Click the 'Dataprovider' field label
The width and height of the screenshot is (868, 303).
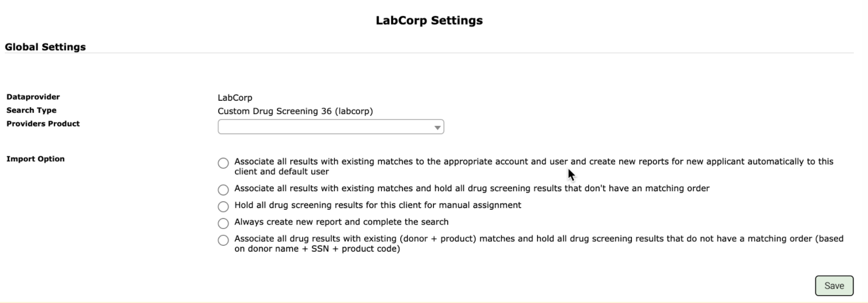click(x=33, y=97)
